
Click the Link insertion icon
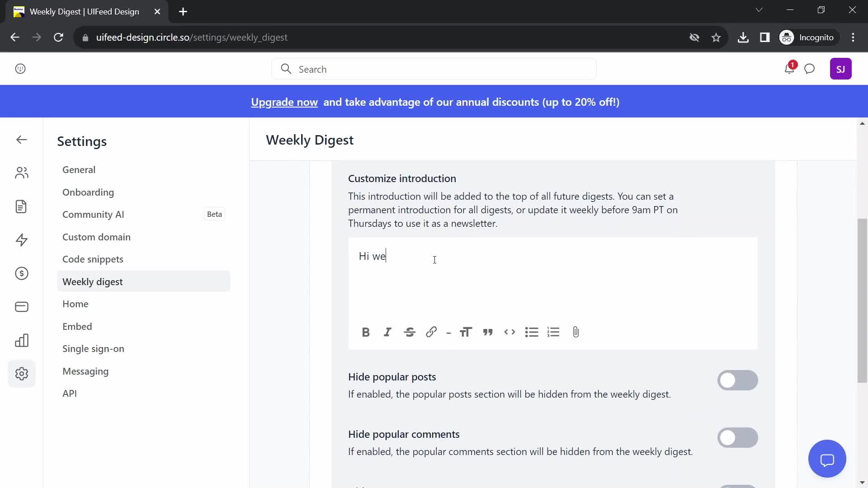pos(432,332)
